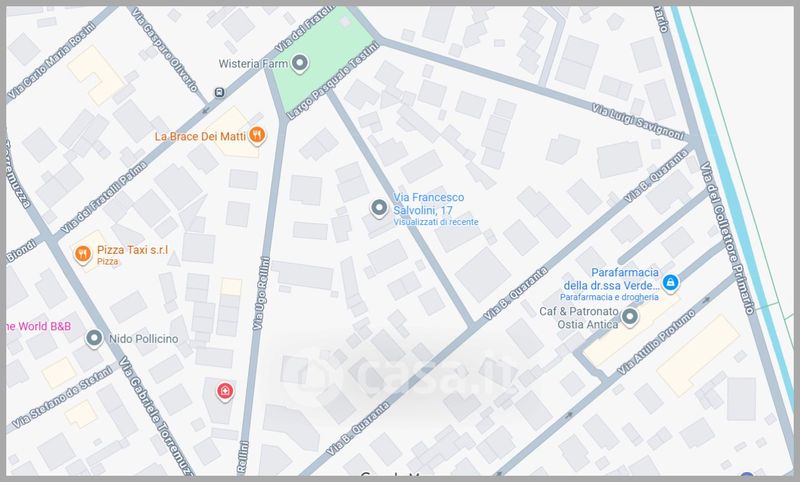Select the Via Francesco Salvolini, 17 pin
800x482 pixels.
pyautogui.click(x=378, y=208)
